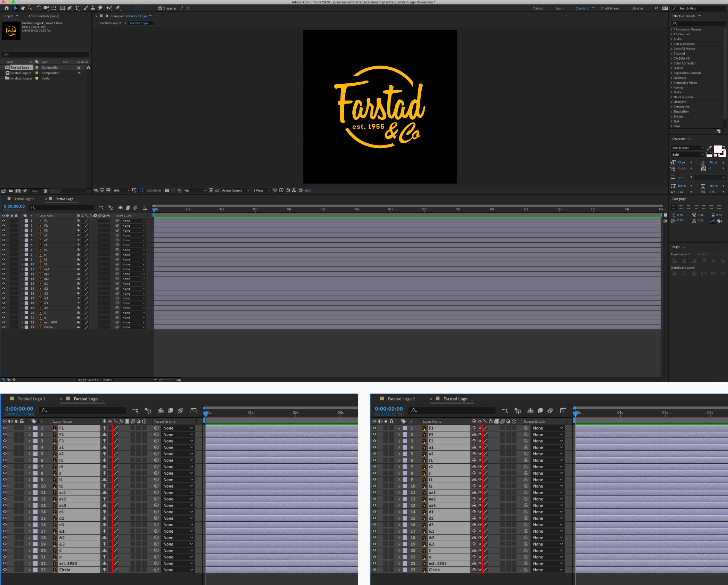Switch to the Default workspace
Screen dimensions: 728x585
(538, 8)
